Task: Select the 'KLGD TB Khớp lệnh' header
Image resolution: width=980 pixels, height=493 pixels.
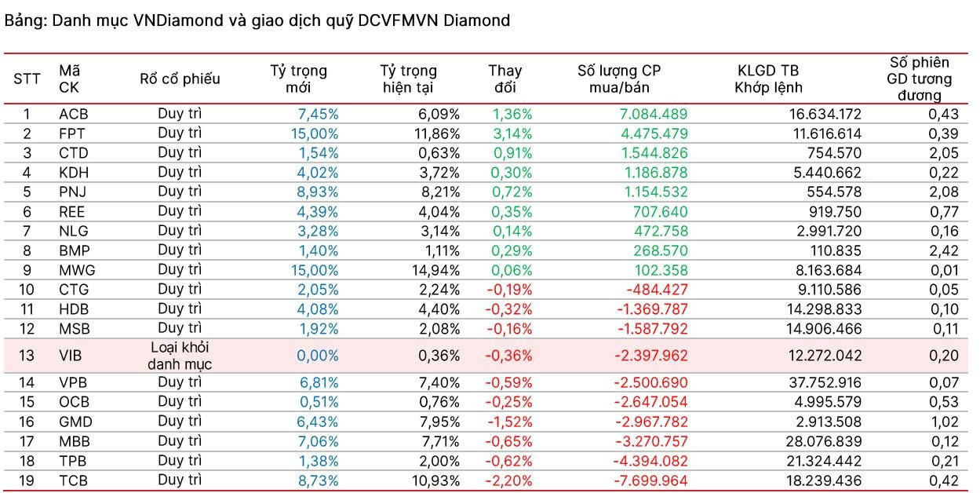Action: [768, 79]
